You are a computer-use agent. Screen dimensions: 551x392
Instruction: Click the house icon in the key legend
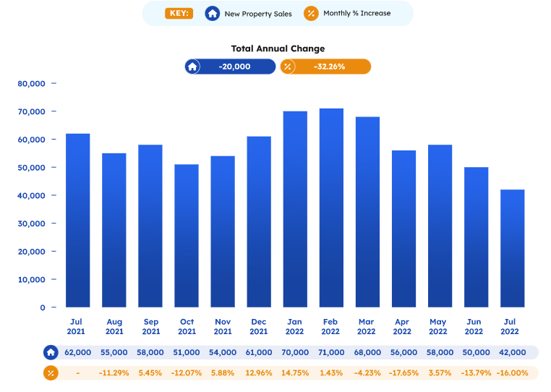213,14
